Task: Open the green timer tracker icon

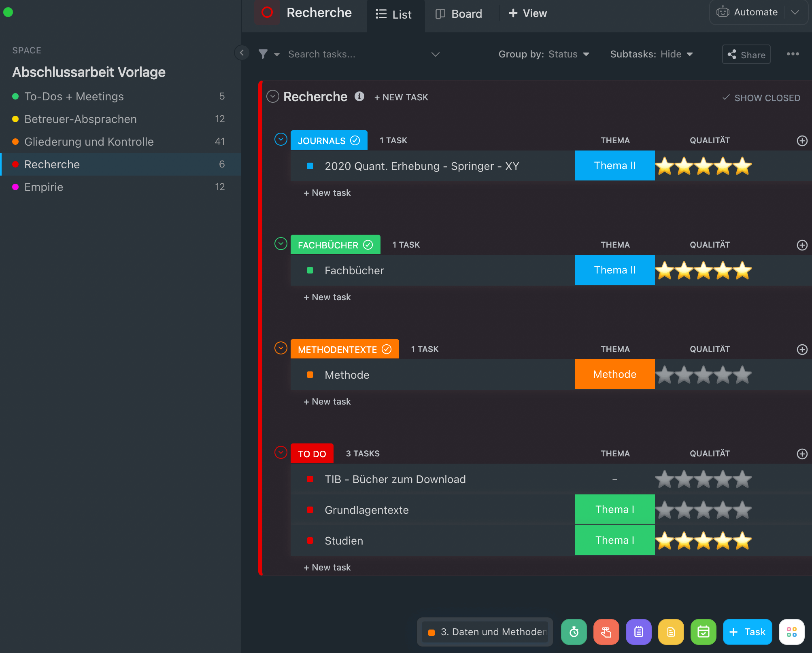Action: [x=574, y=632]
